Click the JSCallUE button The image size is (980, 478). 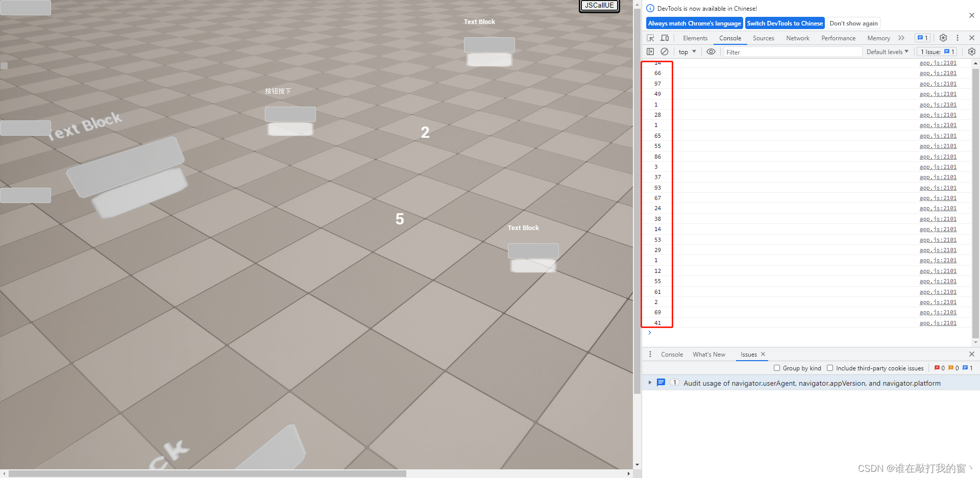pyautogui.click(x=599, y=6)
